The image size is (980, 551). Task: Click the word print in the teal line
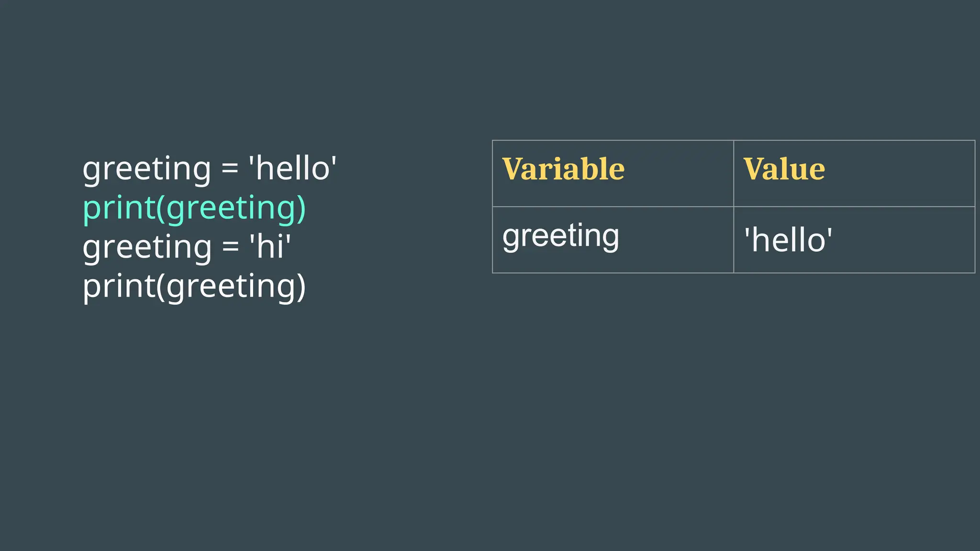[118, 209]
